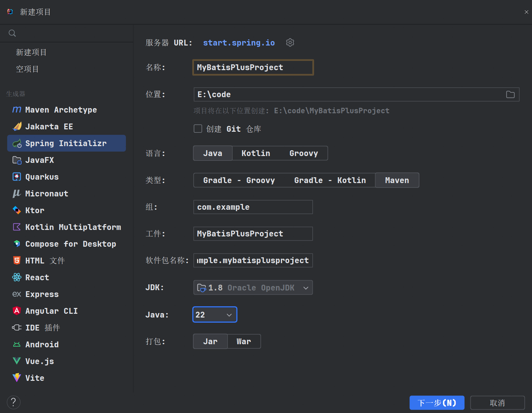Enable the create Git repository checkbox
The image size is (532, 413).
point(198,129)
